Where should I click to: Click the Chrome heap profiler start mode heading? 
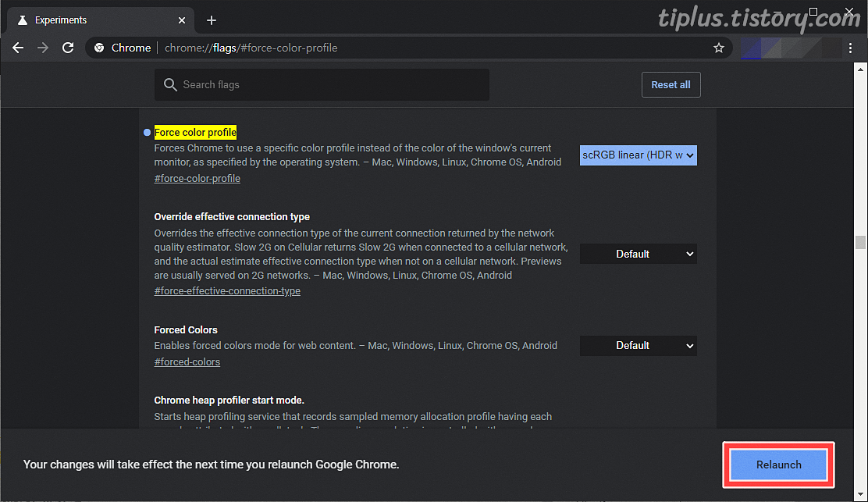(229, 401)
